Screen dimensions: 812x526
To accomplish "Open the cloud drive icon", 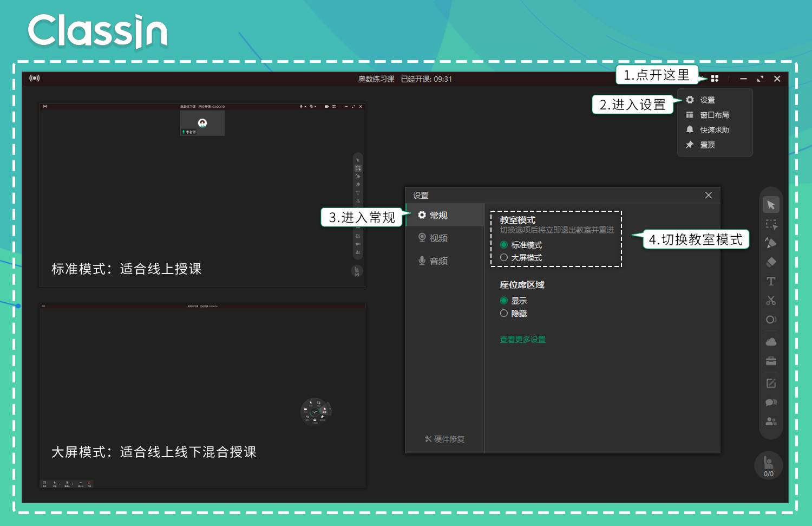I will [x=771, y=342].
